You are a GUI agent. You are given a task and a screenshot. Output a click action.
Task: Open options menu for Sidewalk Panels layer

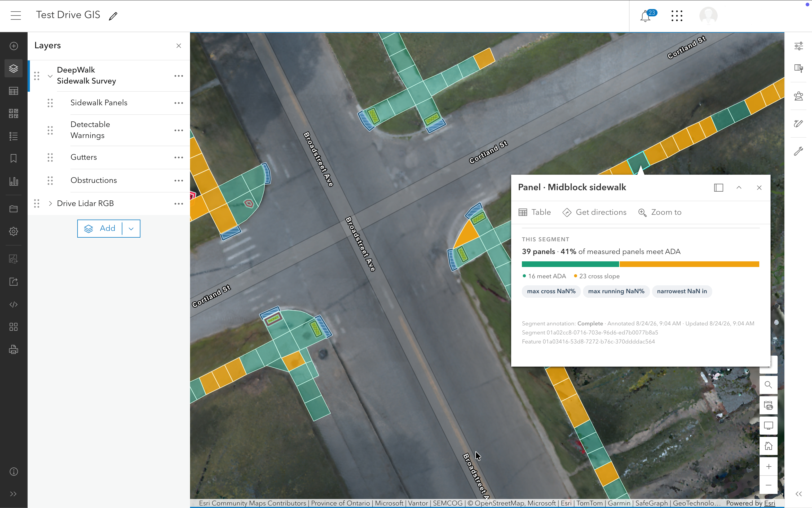tap(178, 103)
